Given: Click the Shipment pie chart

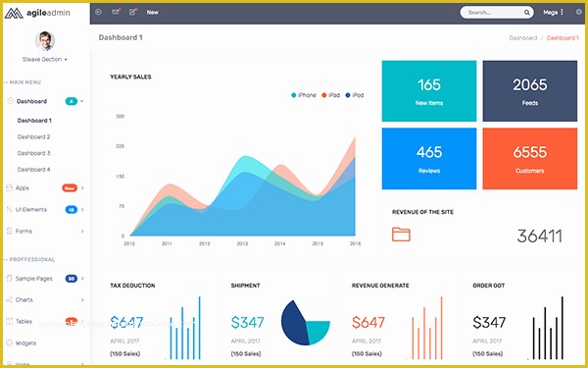Looking at the screenshot, I should click(305, 322).
